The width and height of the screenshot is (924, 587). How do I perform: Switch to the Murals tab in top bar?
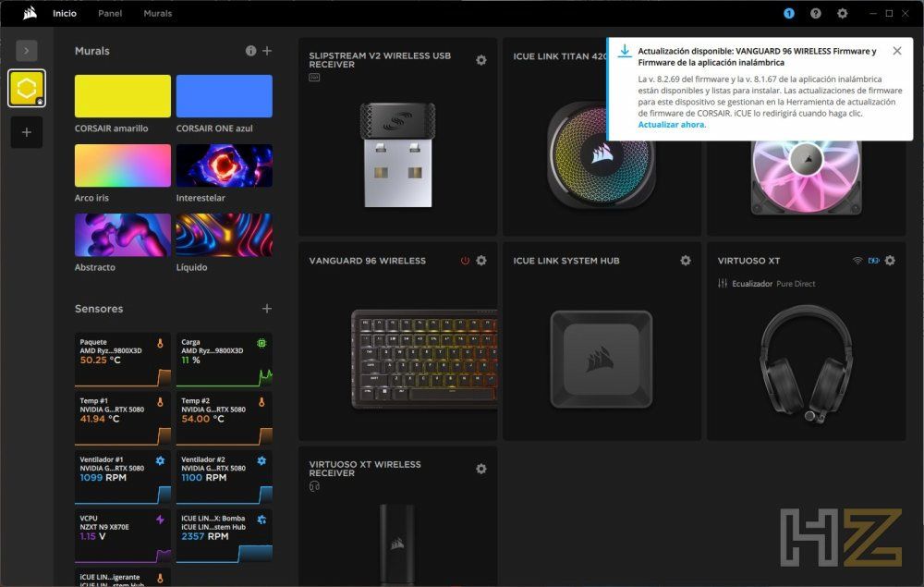tap(158, 14)
